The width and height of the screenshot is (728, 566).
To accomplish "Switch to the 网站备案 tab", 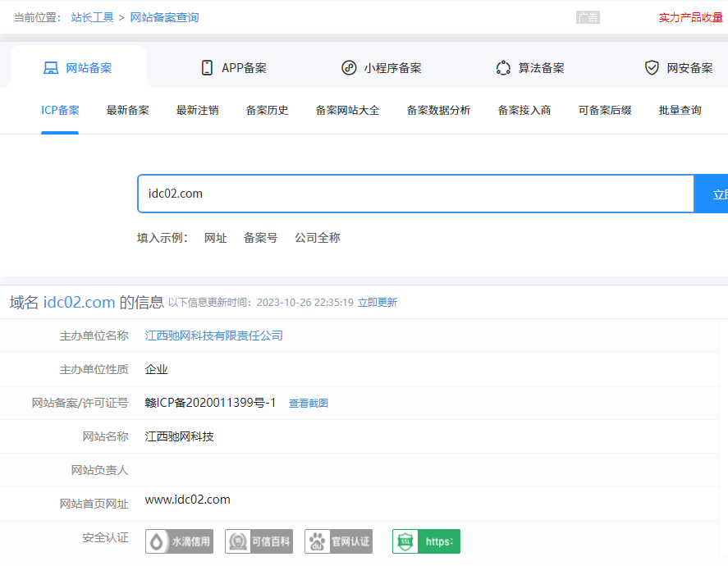I will pyautogui.click(x=78, y=68).
